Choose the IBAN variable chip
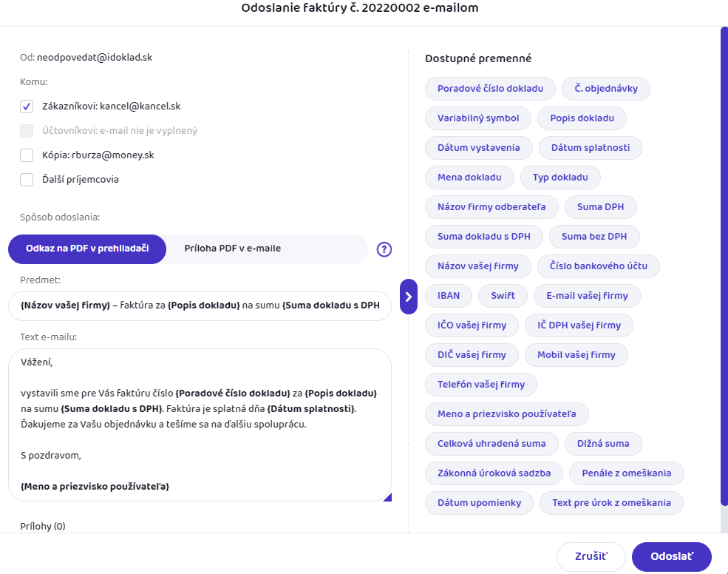 pos(449,296)
